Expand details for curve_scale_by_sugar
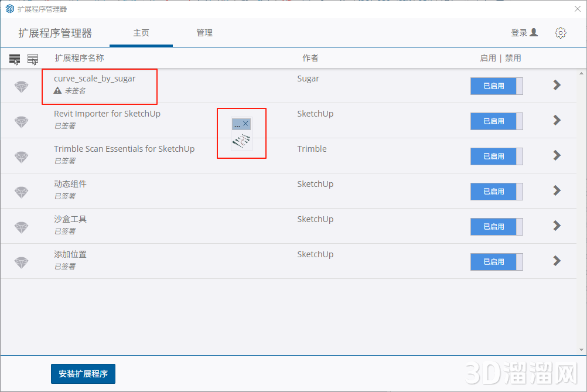Screen dimensions: 587x392 (557, 85)
